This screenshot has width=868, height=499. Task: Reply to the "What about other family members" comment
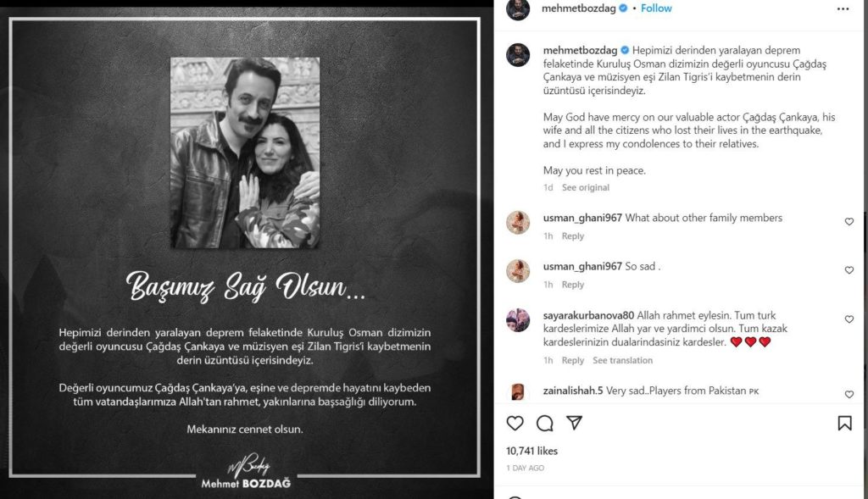pos(572,236)
